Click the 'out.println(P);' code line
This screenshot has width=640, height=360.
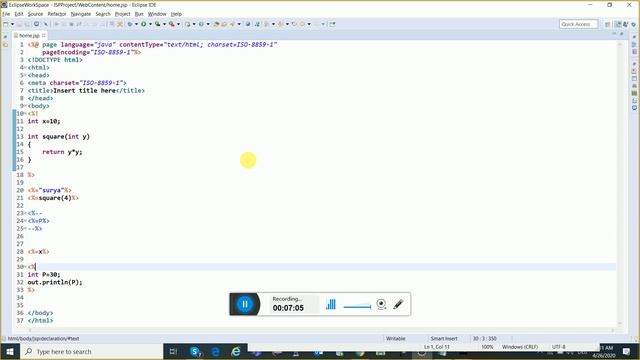[55, 282]
